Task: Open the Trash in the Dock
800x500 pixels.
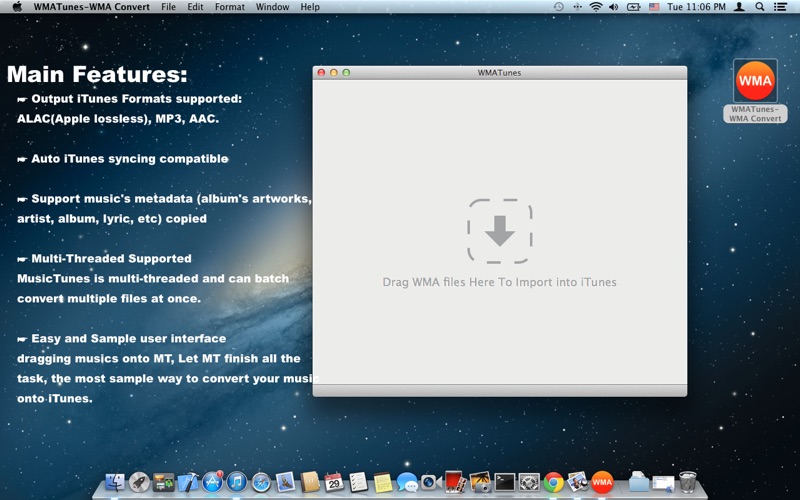Action: coord(687,482)
